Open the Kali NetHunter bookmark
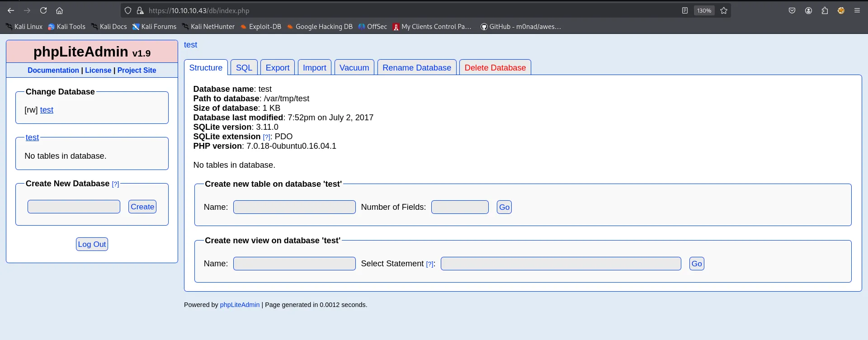The height and width of the screenshot is (340, 868). (208, 27)
